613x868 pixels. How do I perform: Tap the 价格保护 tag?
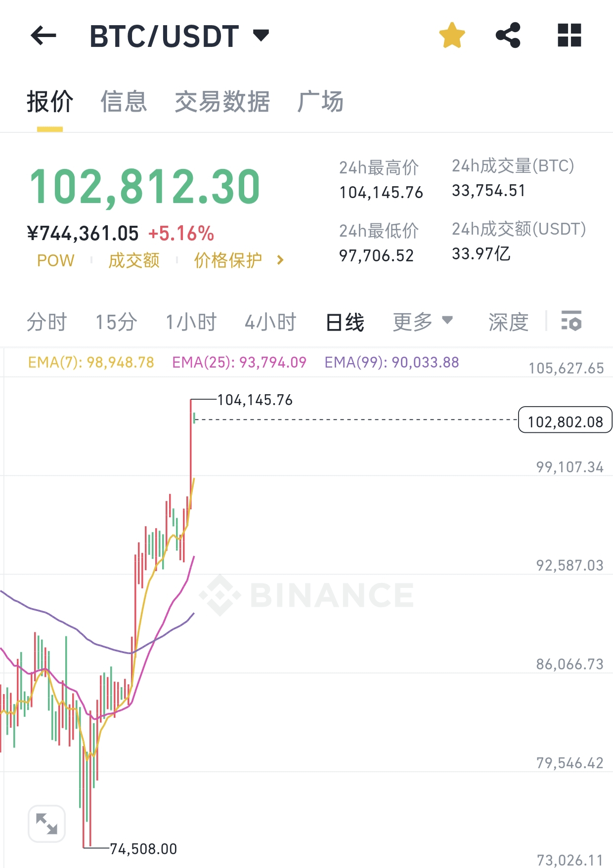click(228, 260)
